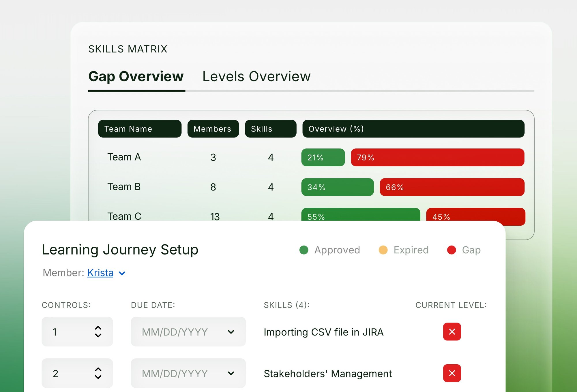Select the Team C row name
577x392 pixels.
click(124, 216)
